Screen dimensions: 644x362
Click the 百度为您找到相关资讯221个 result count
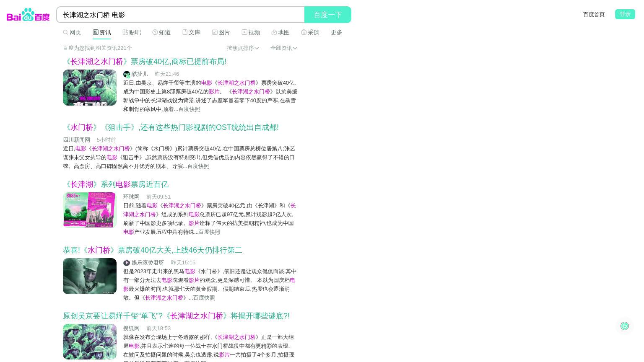[97, 48]
